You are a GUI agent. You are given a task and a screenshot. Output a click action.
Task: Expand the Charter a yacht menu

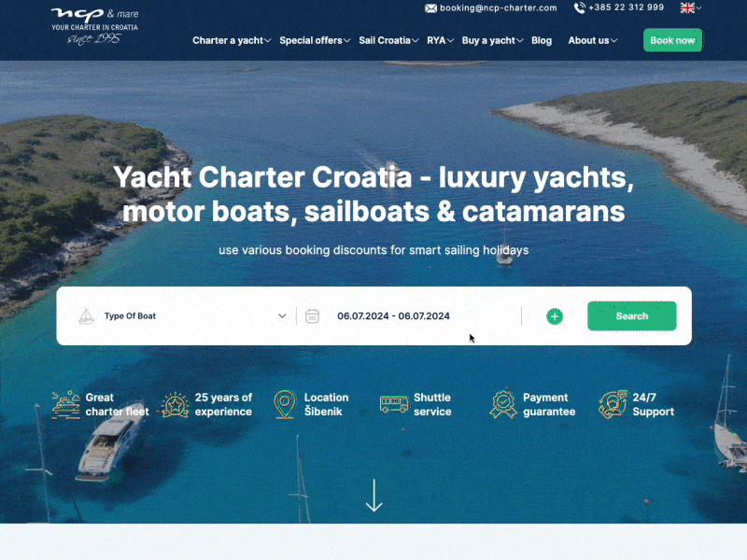point(232,40)
